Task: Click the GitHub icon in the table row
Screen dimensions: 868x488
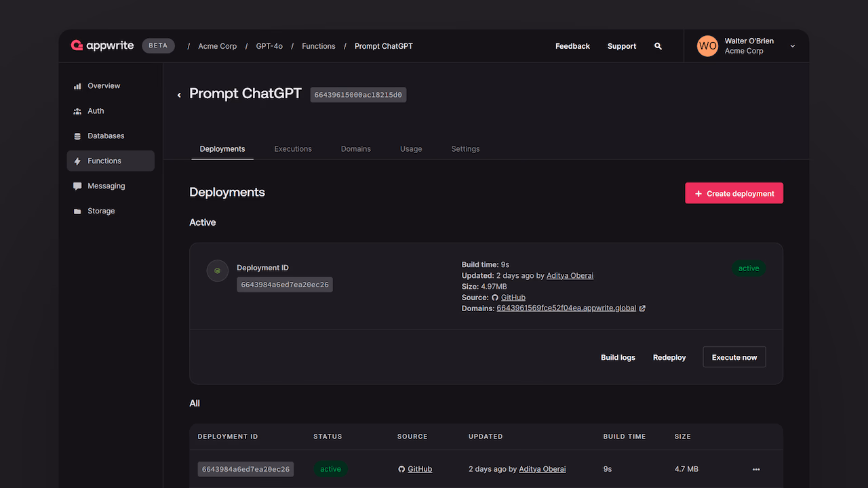Action: point(401,469)
